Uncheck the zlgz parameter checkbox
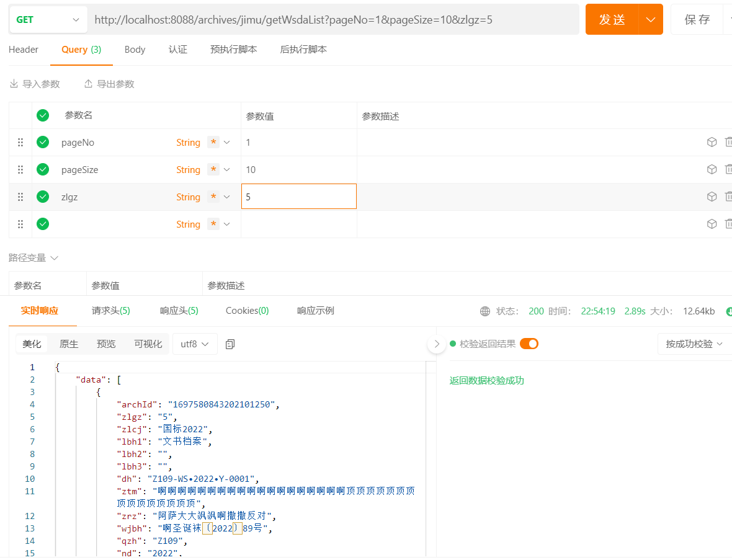 (x=43, y=197)
